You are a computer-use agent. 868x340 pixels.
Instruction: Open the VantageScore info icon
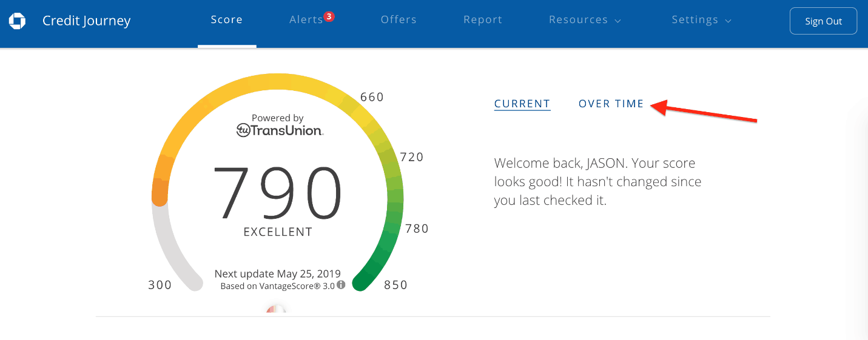tap(341, 285)
